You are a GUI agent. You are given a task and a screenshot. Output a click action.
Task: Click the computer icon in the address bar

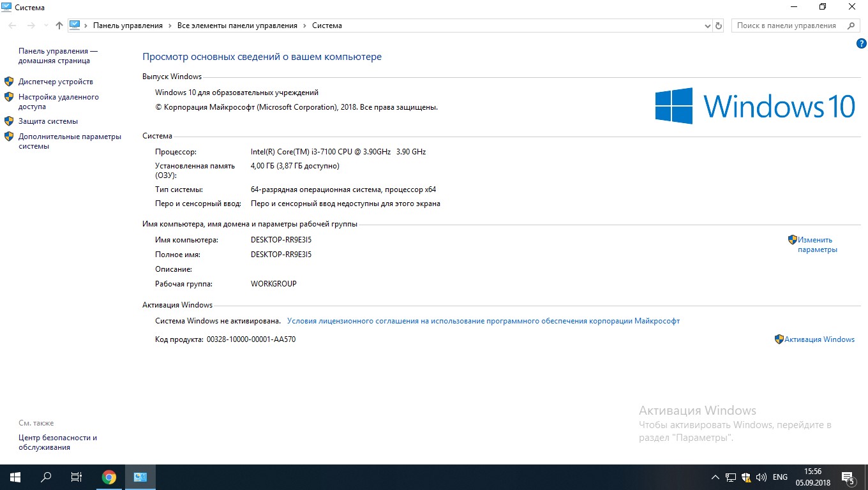pos(75,26)
